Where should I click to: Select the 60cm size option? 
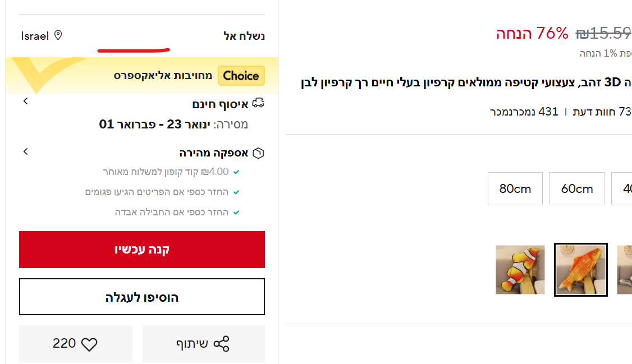[576, 188]
